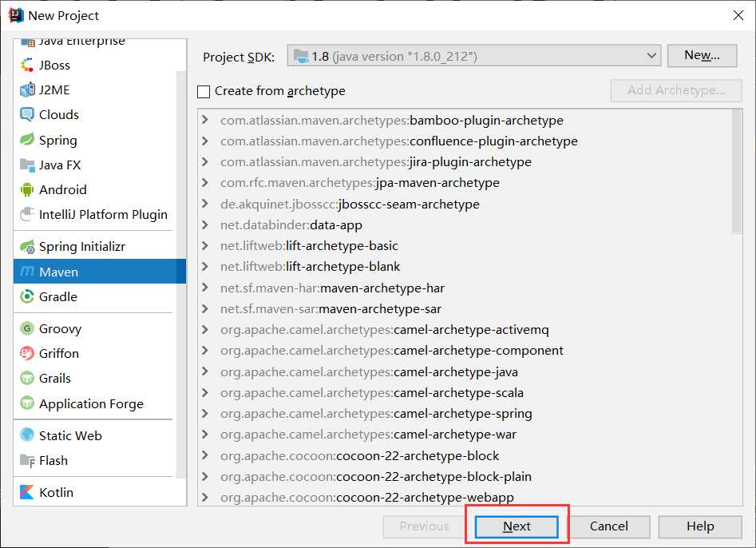Click the Android robot icon
The height and width of the screenshot is (548, 756).
pyautogui.click(x=27, y=189)
